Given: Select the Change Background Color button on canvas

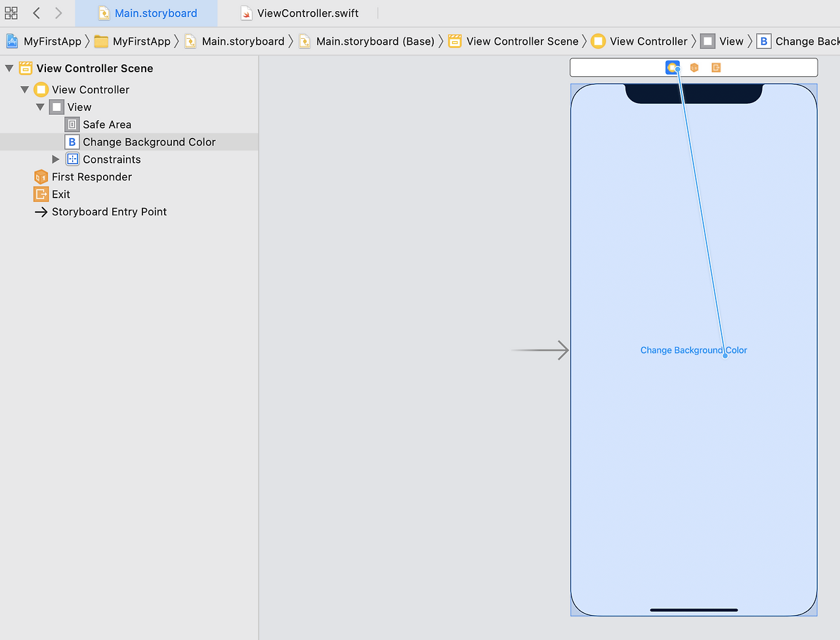Looking at the screenshot, I should pyautogui.click(x=694, y=351).
